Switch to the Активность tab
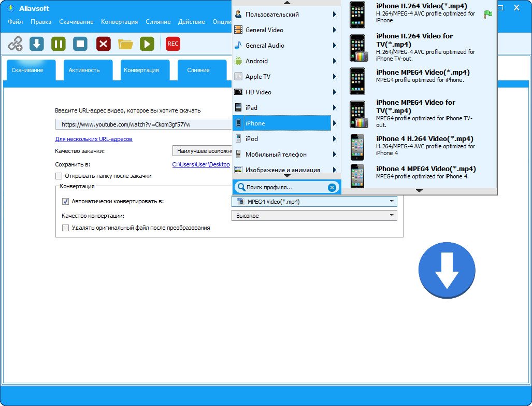Image resolution: width=532 pixels, height=406 pixels. [84, 70]
